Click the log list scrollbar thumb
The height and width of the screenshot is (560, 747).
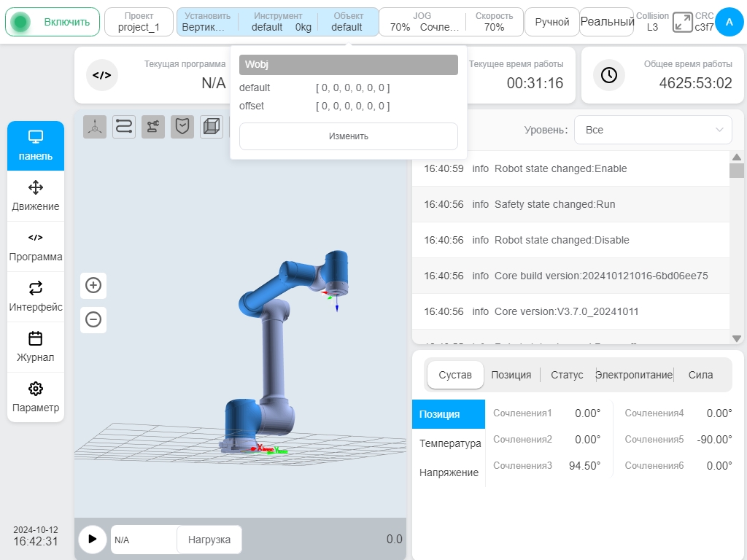[x=737, y=170]
